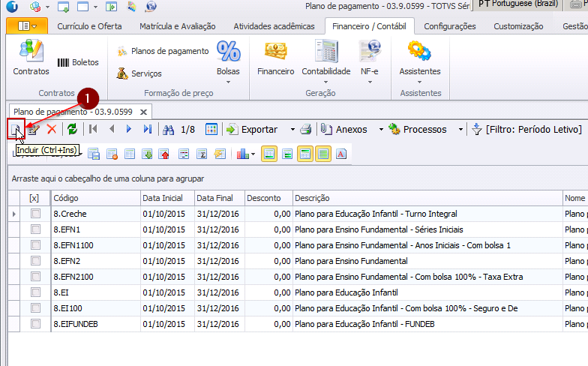This screenshot has width=588, height=366.
Task: Click the binoculars search icon
Action: [x=169, y=129]
